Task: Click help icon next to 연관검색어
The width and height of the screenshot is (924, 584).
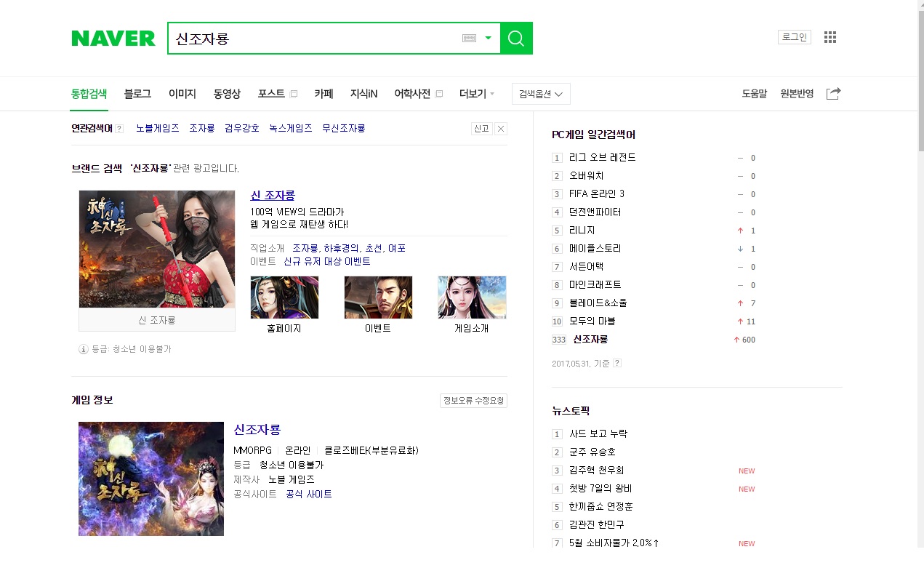Action: [x=119, y=129]
